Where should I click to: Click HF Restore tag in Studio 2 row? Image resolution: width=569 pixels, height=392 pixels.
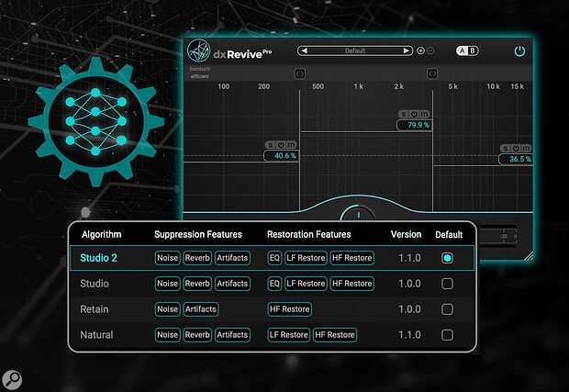click(x=352, y=258)
